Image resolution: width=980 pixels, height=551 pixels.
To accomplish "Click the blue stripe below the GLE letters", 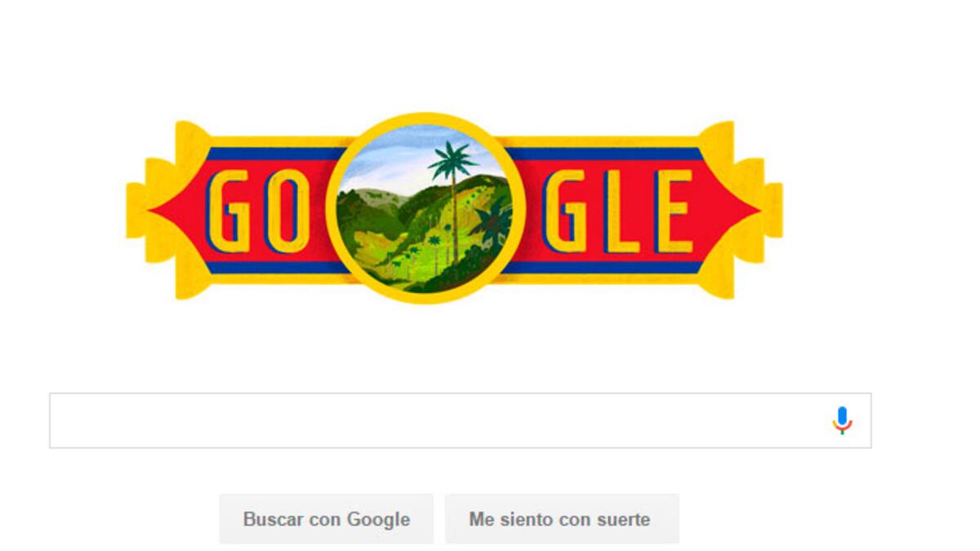I will 603,267.
